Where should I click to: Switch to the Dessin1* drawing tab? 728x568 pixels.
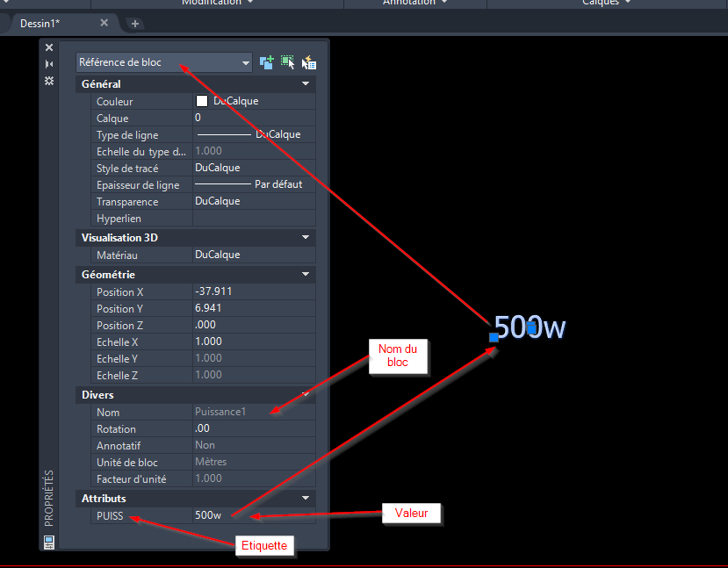pos(40,23)
